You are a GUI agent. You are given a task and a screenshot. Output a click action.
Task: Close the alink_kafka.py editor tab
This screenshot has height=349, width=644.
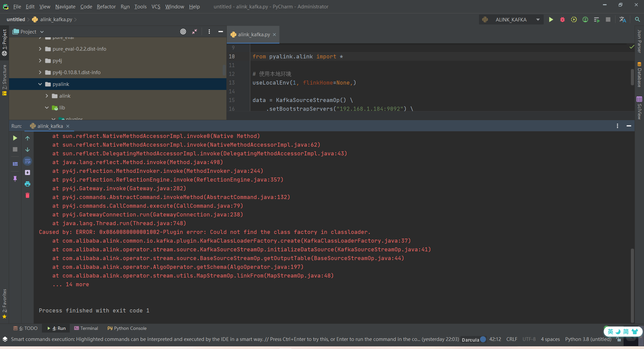(x=274, y=35)
